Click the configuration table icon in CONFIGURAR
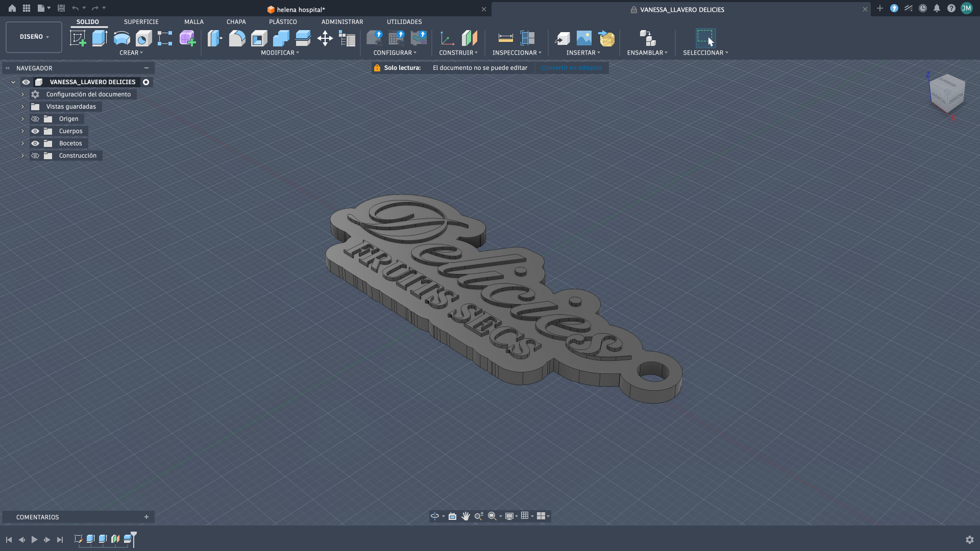This screenshot has height=551, width=980. pos(397,38)
